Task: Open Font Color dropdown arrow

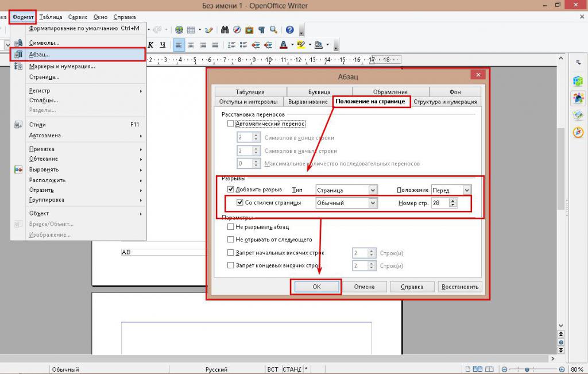Action: coord(292,45)
